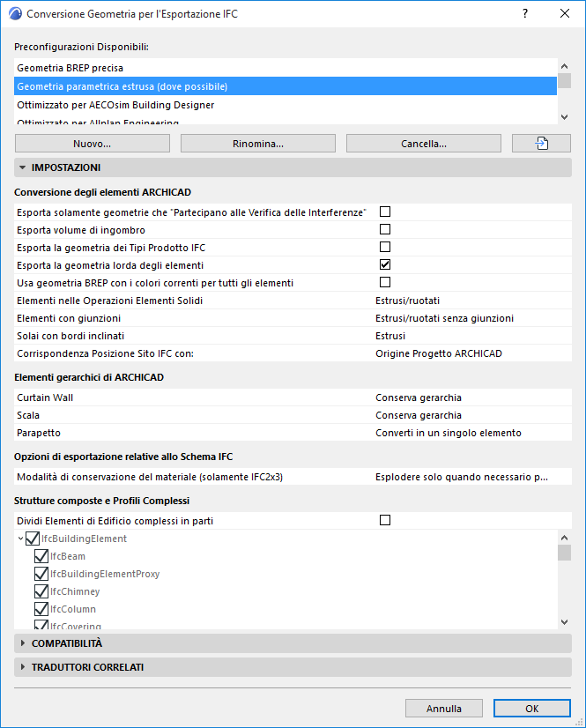Rename the selected preset via Rinomina
586x728 pixels.
point(257,143)
